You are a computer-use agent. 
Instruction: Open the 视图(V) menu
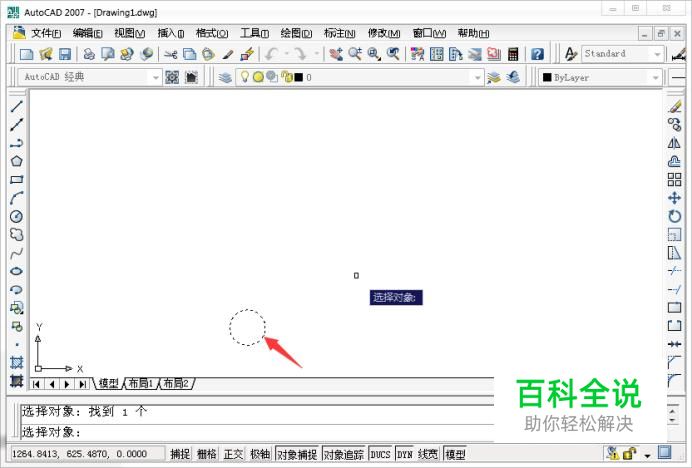129,33
